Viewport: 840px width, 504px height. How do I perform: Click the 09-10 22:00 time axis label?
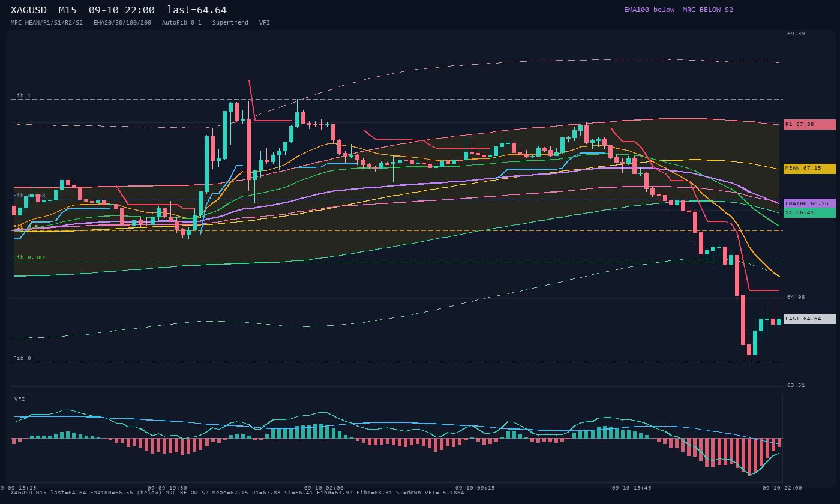782,488
